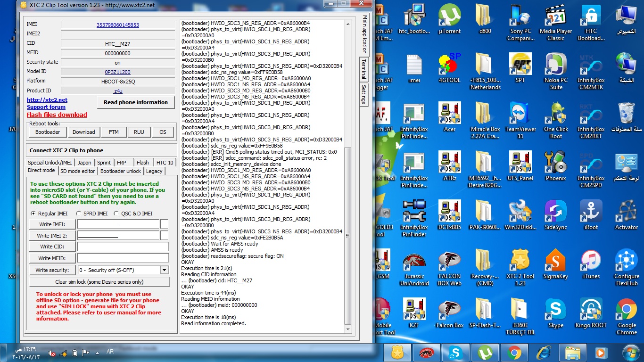Open Google Chrome desktop shortcut
The height and width of the screenshot is (362, 644).
click(627, 316)
